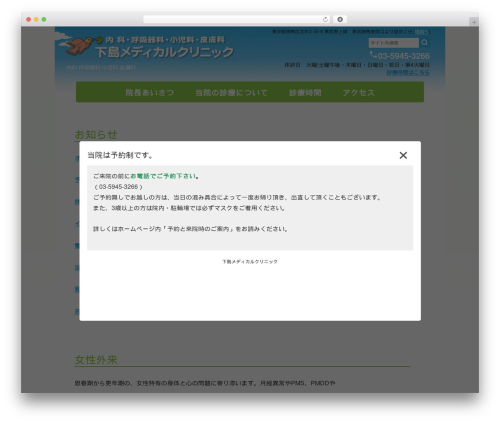
Task: Click the site search magnifier icon
Action: click(424, 43)
